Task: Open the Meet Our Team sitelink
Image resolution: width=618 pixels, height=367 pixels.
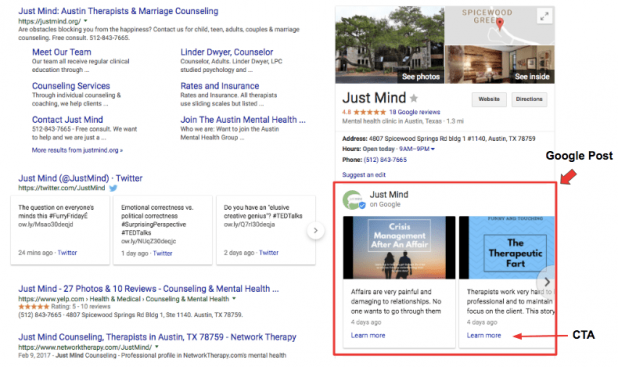Action: [x=62, y=52]
